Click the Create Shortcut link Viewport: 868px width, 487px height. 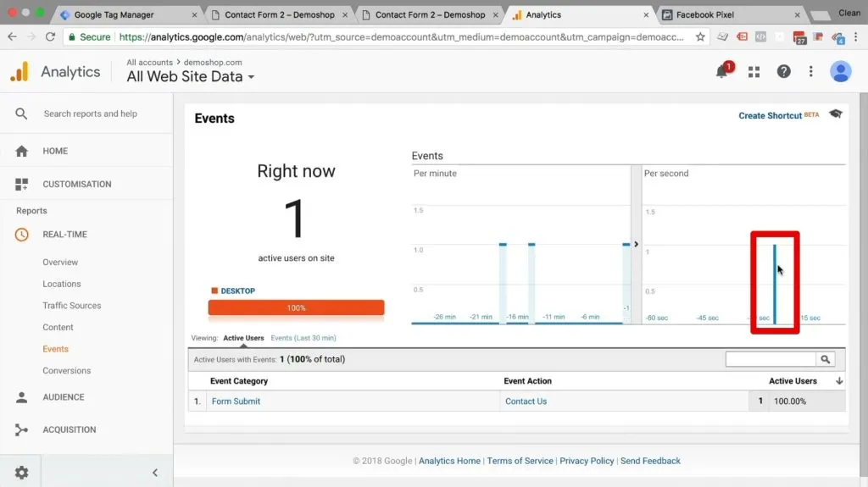click(x=770, y=116)
